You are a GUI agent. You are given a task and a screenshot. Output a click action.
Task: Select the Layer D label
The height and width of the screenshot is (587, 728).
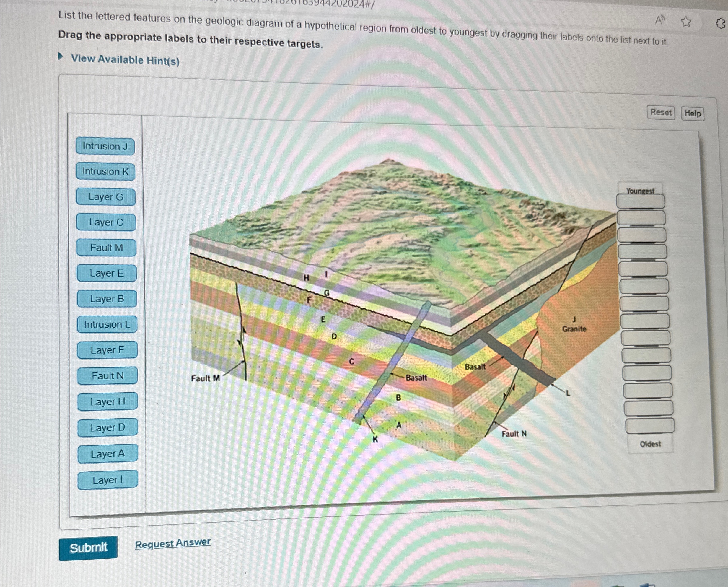[x=108, y=428]
